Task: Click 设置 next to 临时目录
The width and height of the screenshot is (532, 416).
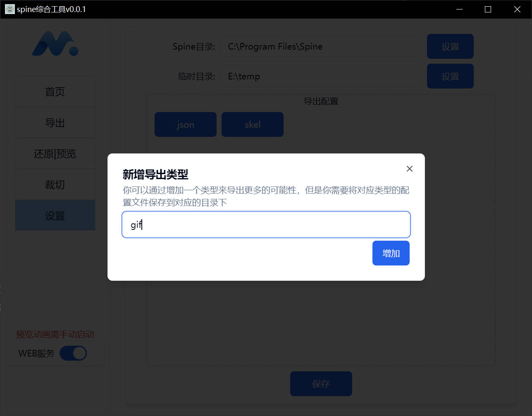Action: [x=450, y=76]
